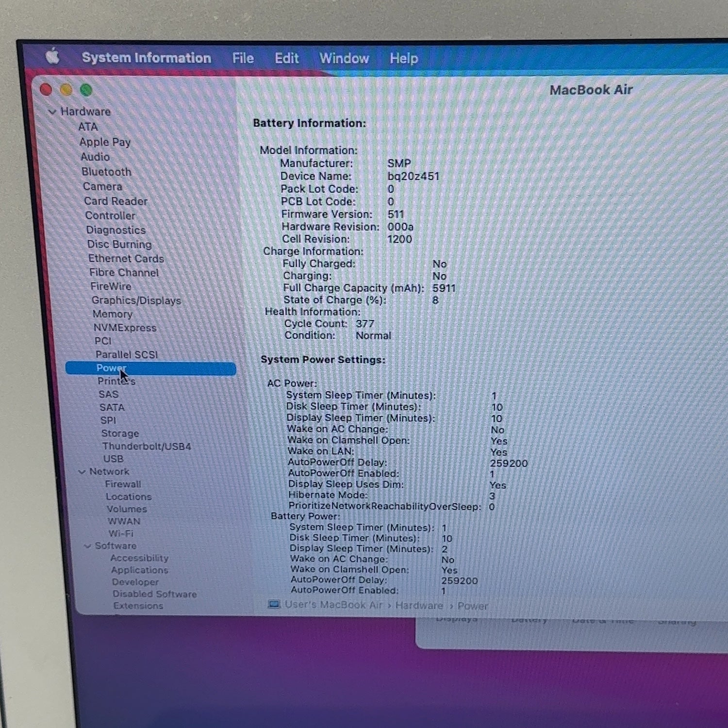The width and height of the screenshot is (728, 728).
Task: Select Memory in the sidebar
Action: point(113,314)
